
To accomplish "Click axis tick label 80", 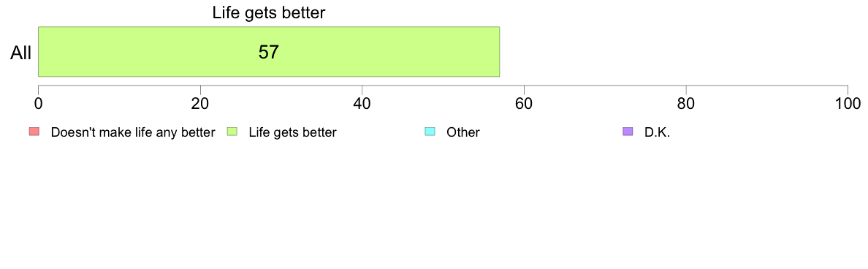I will click(x=686, y=103).
